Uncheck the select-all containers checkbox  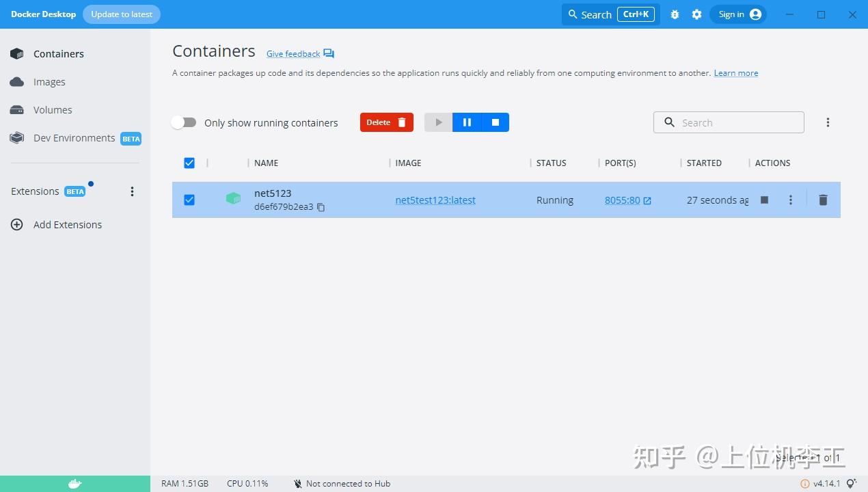pyautogui.click(x=189, y=163)
